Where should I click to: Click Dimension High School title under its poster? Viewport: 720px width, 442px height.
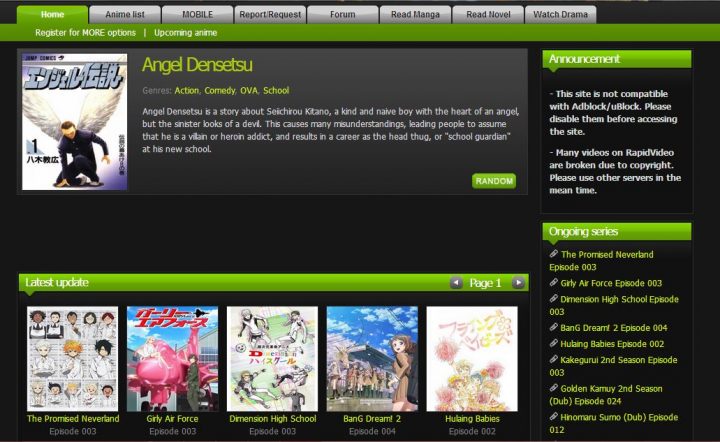273,419
